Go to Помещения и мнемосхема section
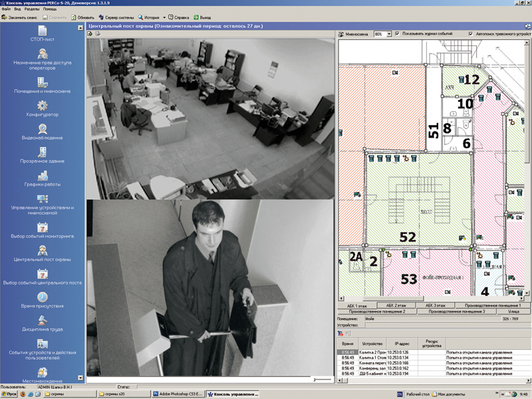Screen dimensions: 532x399 pyautogui.click(x=43, y=85)
